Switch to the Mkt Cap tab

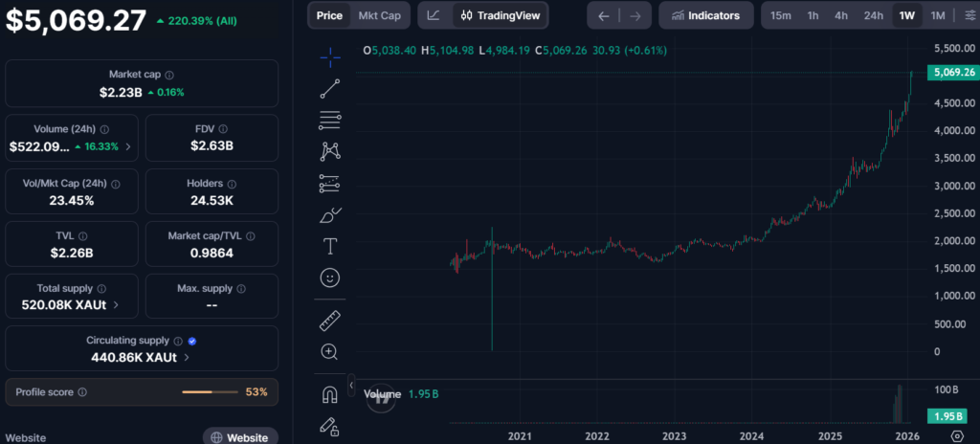(380, 15)
